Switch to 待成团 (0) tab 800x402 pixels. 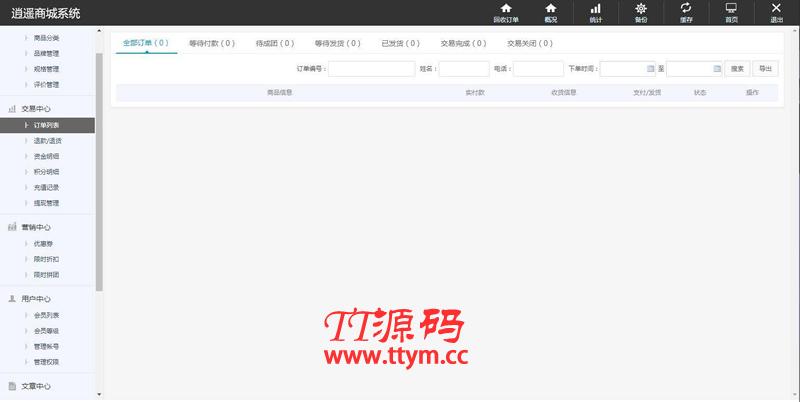click(275, 43)
